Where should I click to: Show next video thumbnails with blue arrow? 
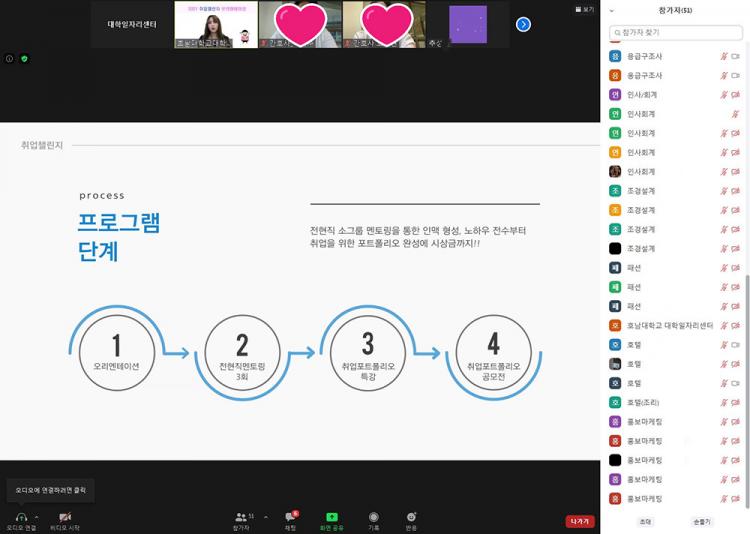pyautogui.click(x=523, y=24)
